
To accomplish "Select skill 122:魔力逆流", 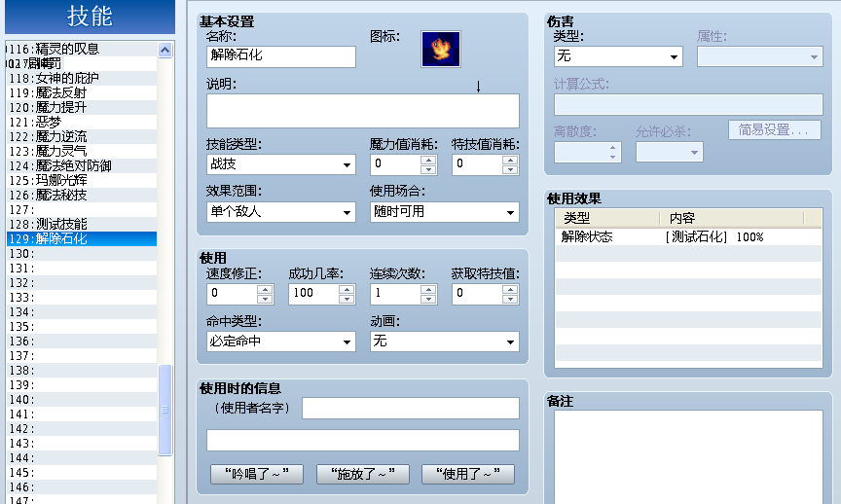I will pyautogui.click(x=82, y=137).
